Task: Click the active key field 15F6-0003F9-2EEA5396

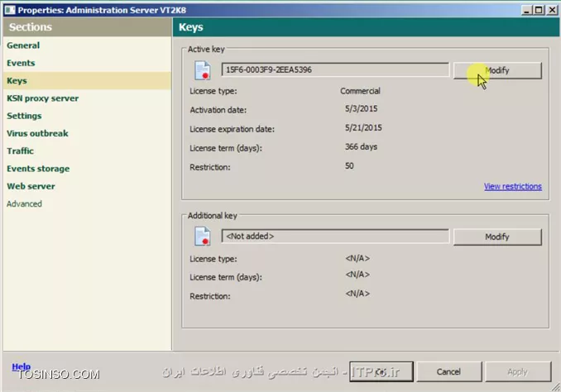Action: coord(335,69)
